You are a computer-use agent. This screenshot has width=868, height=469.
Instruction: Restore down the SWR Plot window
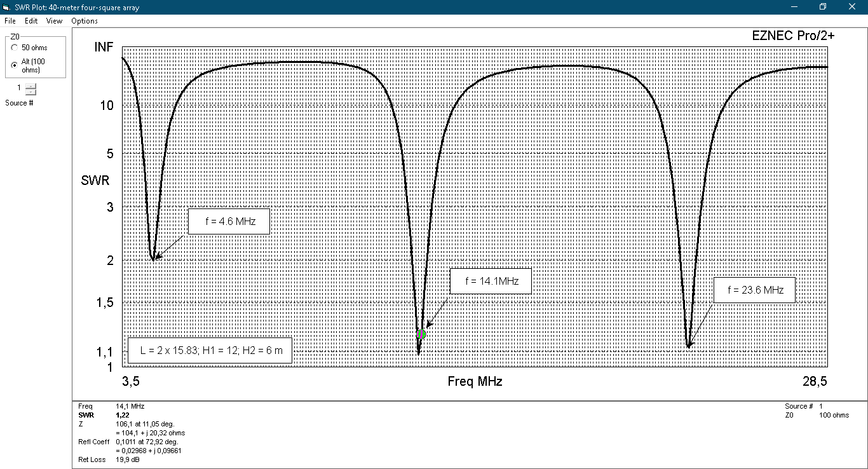[x=823, y=7]
